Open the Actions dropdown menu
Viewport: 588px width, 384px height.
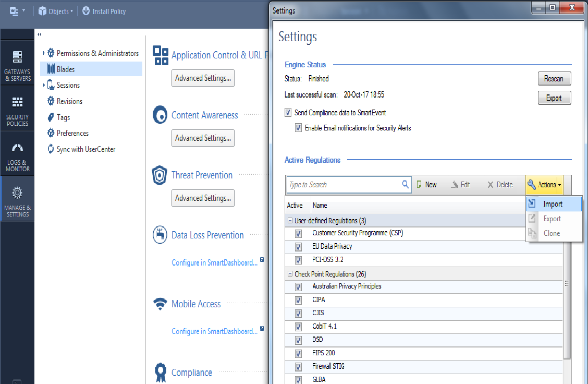(x=544, y=184)
